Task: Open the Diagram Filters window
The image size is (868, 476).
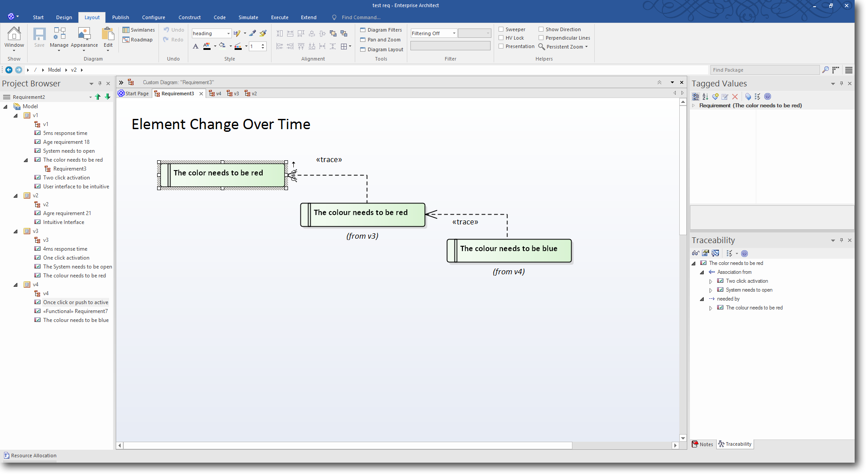Action: click(x=381, y=30)
